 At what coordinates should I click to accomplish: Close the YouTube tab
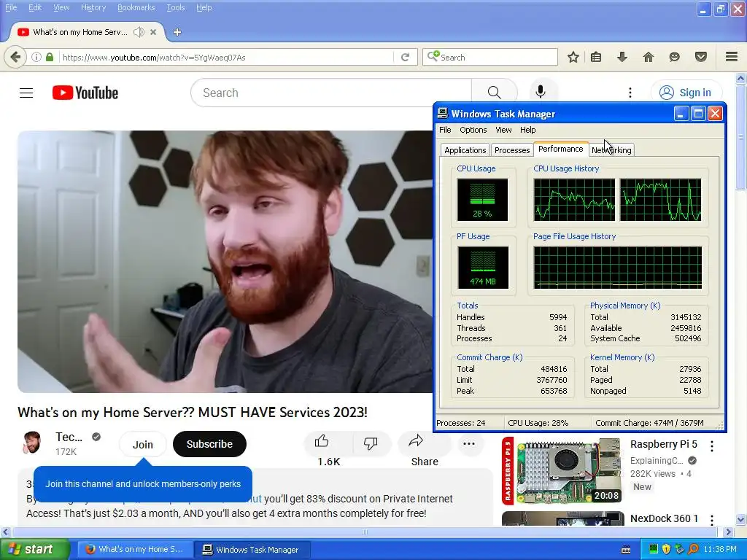[153, 32]
